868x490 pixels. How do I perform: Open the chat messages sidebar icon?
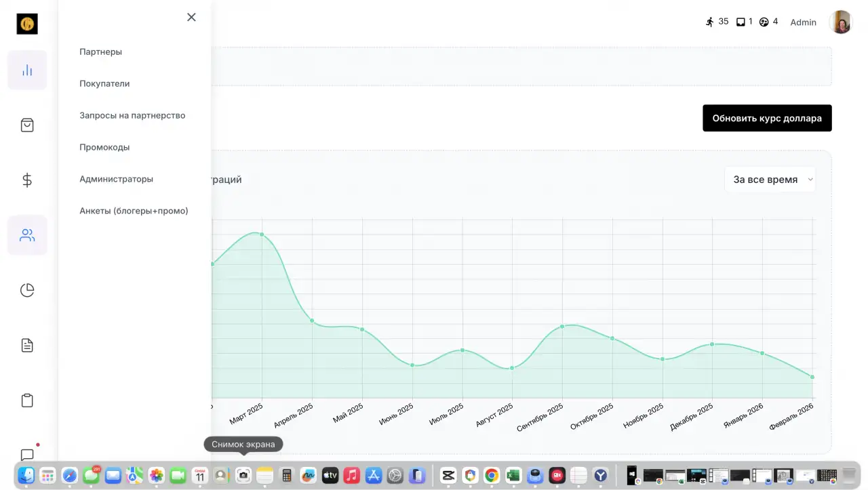click(x=27, y=454)
